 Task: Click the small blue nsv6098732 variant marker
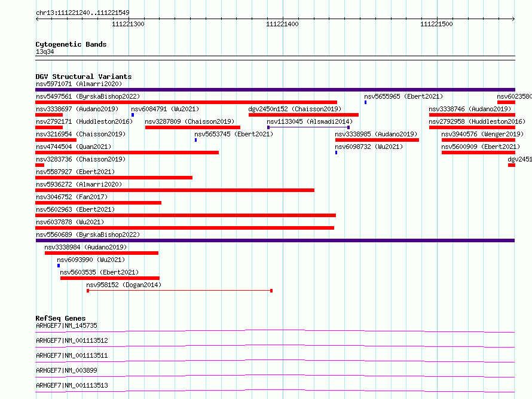click(x=336, y=153)
